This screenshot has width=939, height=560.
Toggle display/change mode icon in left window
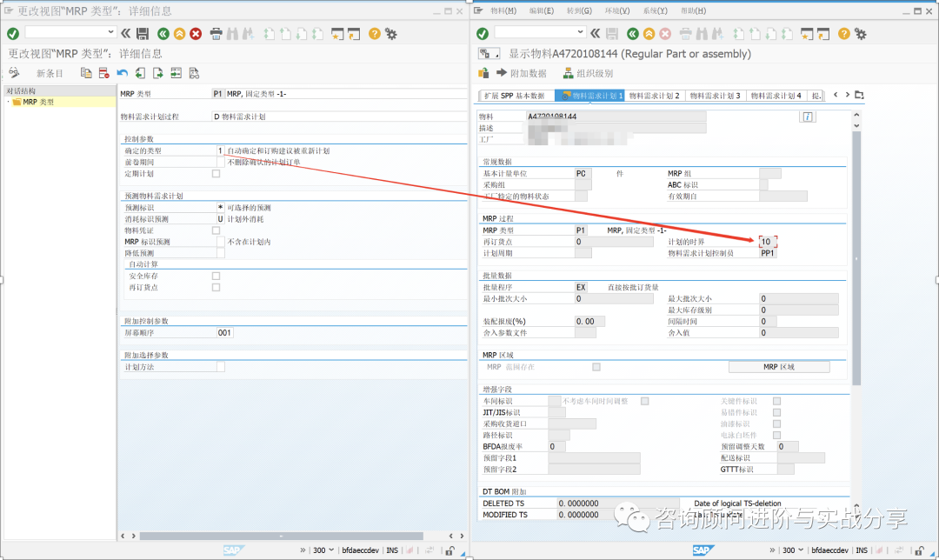coord(15,73)
